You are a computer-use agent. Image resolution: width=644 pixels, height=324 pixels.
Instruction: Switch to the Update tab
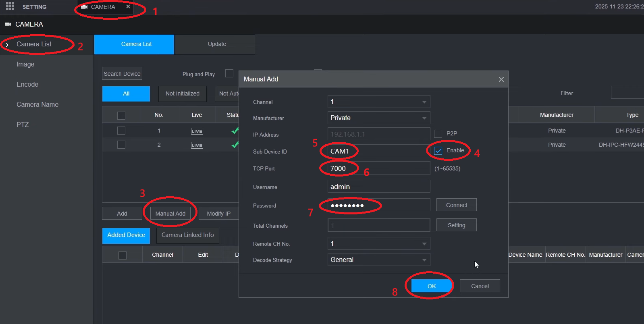tap(217, 44)
